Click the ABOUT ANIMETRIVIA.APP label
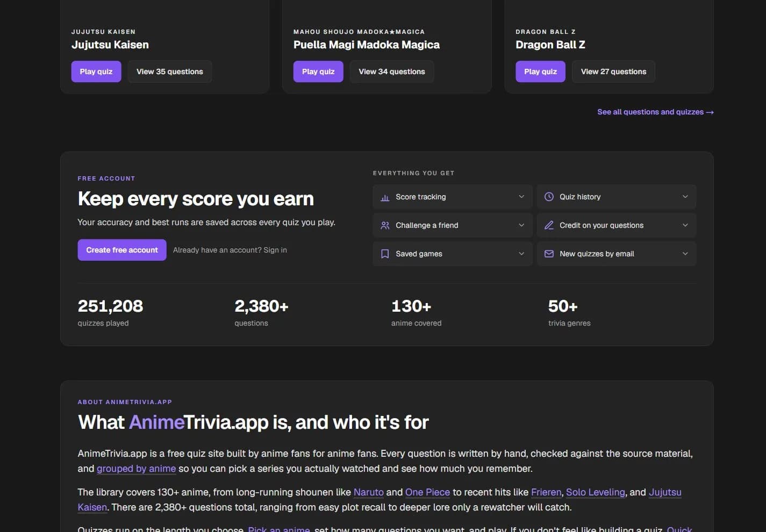This screenshot has height=532, width=766. tap(125, 402)
